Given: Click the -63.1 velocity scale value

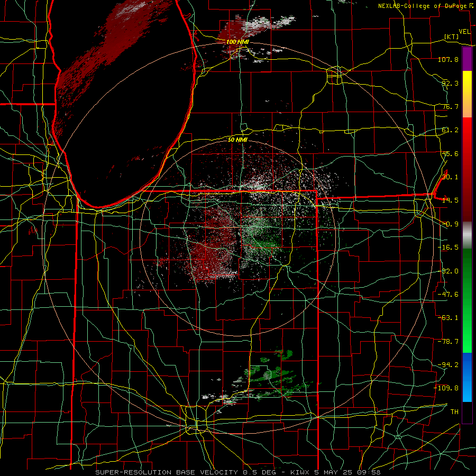Looking at the screenshot, I should click(x=448, y=318).
